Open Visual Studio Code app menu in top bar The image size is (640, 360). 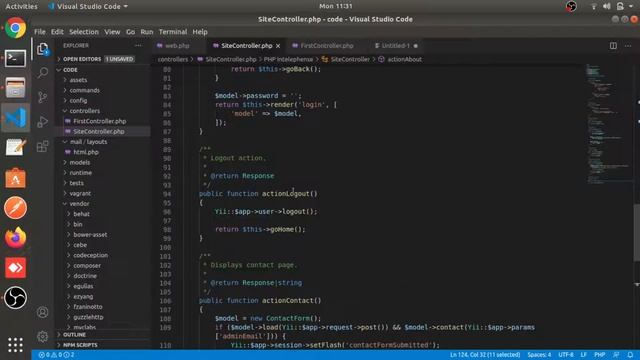[88, 6]
